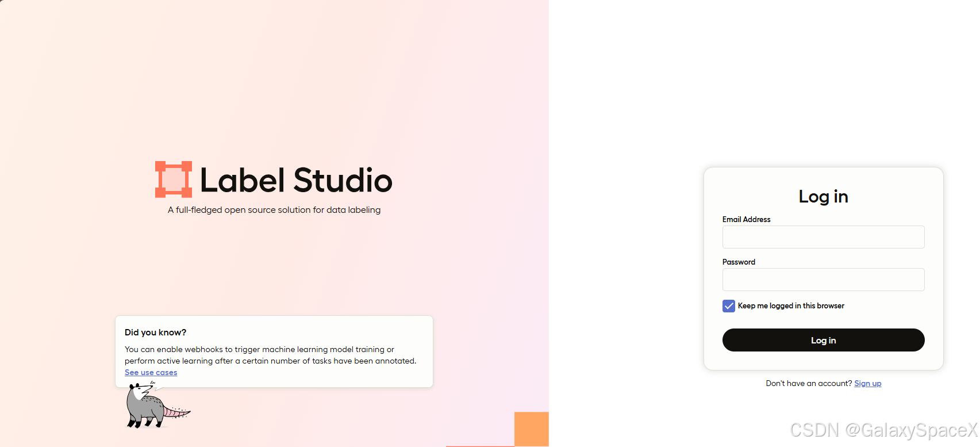The width and height of the screenshot is (980, 447).
Task: Click the webhooks tip paragraph text
Action: (270, 355)
